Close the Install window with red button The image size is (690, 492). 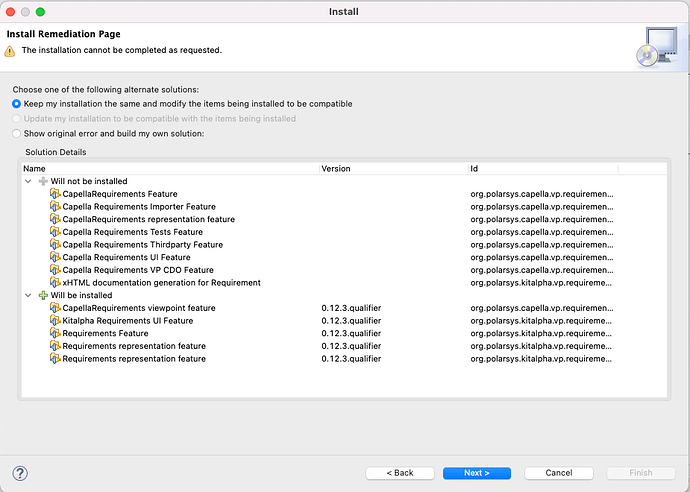point(11,12)
